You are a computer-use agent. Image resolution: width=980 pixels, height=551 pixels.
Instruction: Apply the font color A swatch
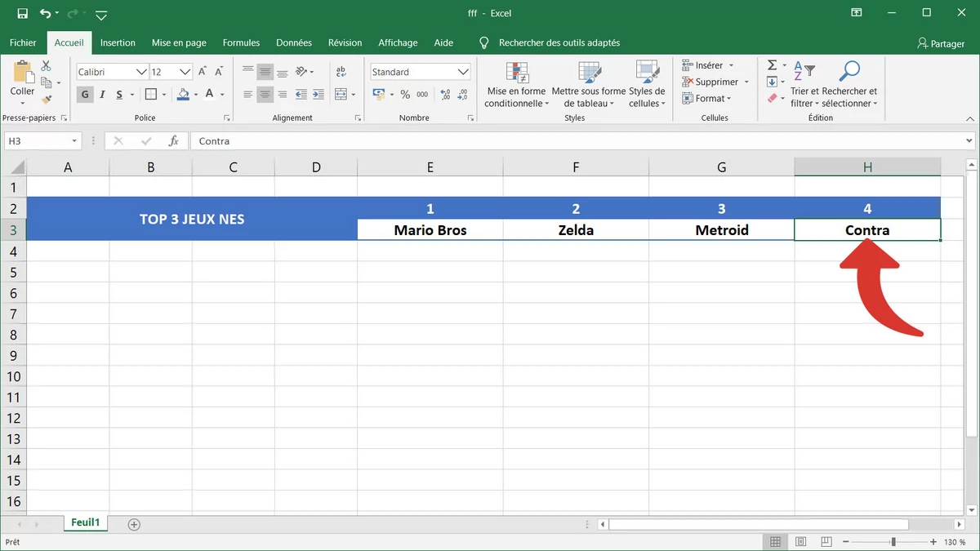210,95
